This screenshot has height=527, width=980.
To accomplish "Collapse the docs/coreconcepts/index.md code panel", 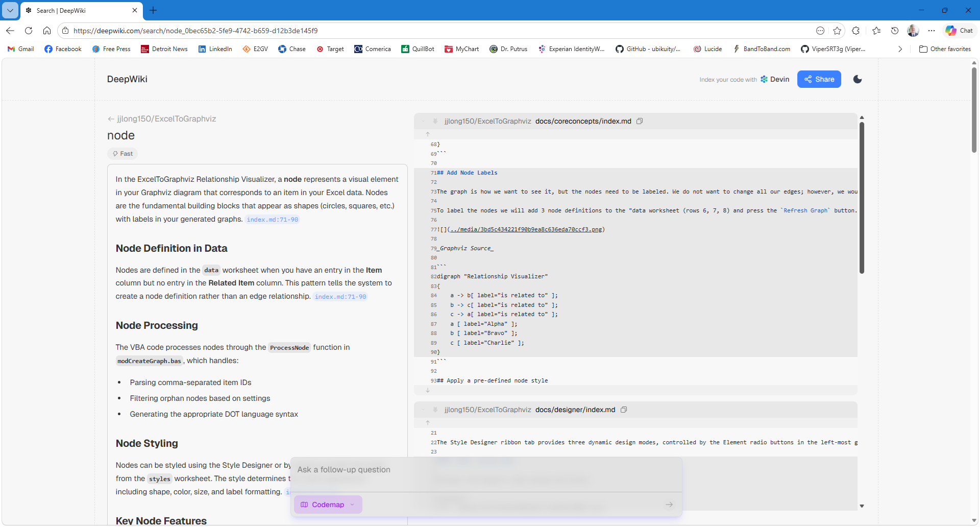I will click(423, 121).
